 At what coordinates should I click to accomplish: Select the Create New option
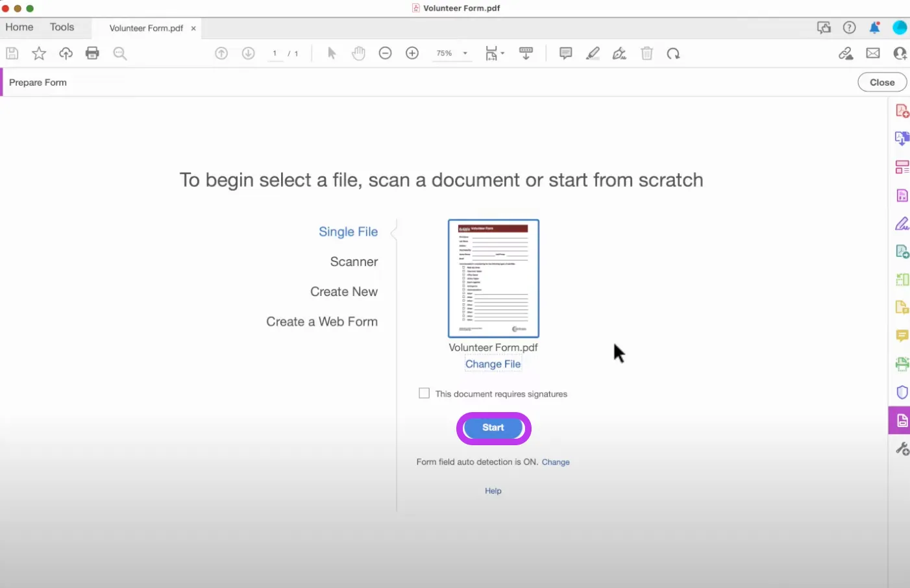[x=344, y=291]
